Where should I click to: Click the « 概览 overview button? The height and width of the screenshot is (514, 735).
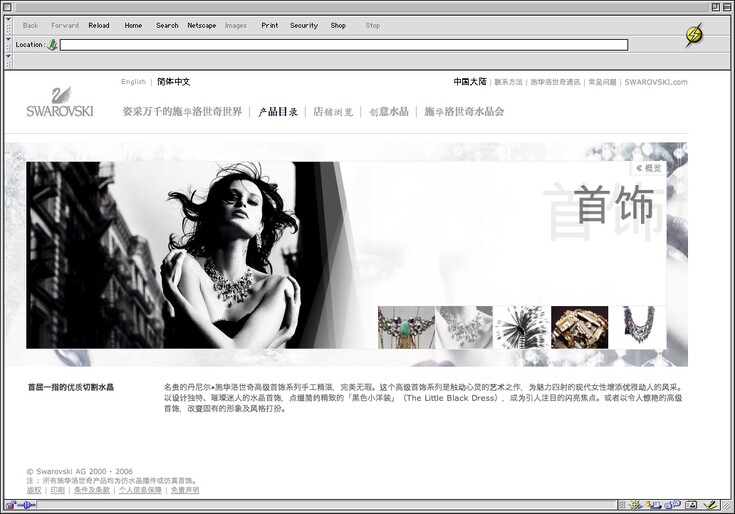[x=649, y=168]
